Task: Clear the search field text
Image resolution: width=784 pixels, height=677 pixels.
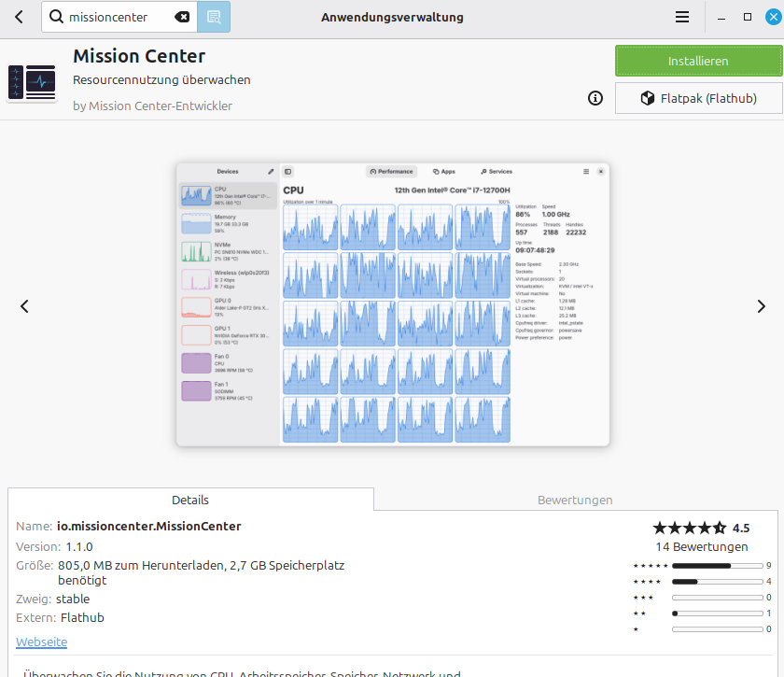Action: pyautogui.click(x=182, y=17)
